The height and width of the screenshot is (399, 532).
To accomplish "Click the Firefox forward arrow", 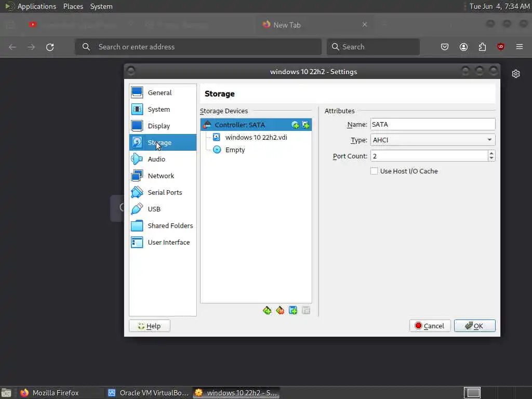I will [x=31, y=47].
